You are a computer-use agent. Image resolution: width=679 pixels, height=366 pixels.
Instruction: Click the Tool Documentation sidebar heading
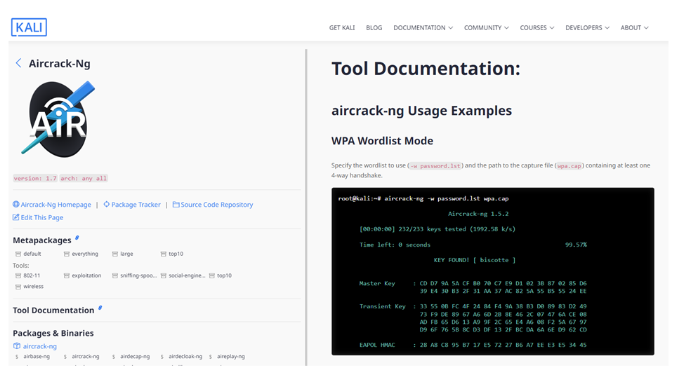point(53,310)
